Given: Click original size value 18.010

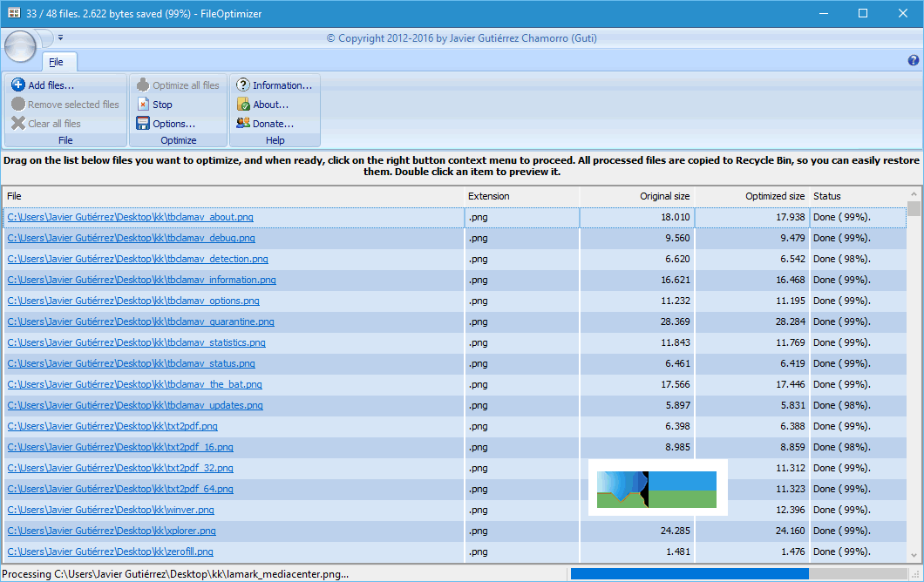Looking at the screenshot, I should (x=676, y=217).
